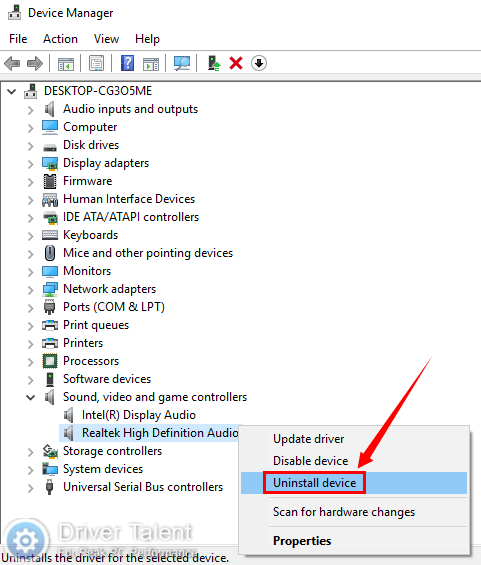Click the Audio inputs and outputs speaker icon
The width and height of the screenshot is (481, 565).
[50, 109]
